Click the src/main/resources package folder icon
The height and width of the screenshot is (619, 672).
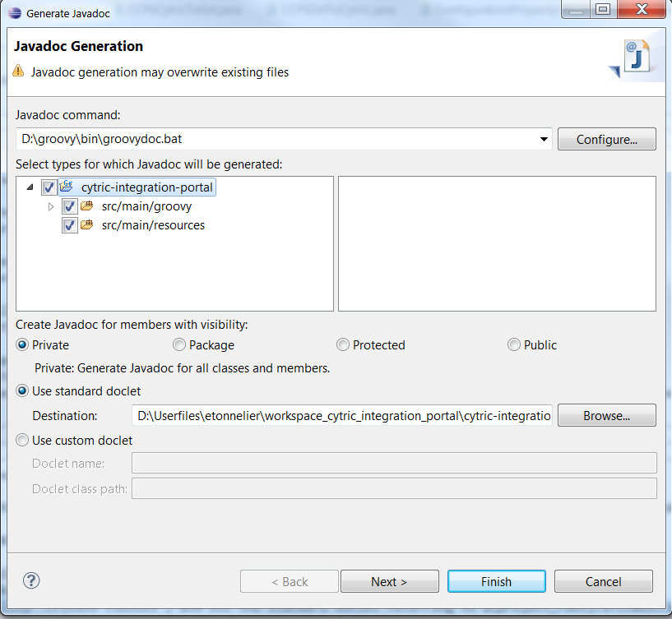tap(86, 225)
